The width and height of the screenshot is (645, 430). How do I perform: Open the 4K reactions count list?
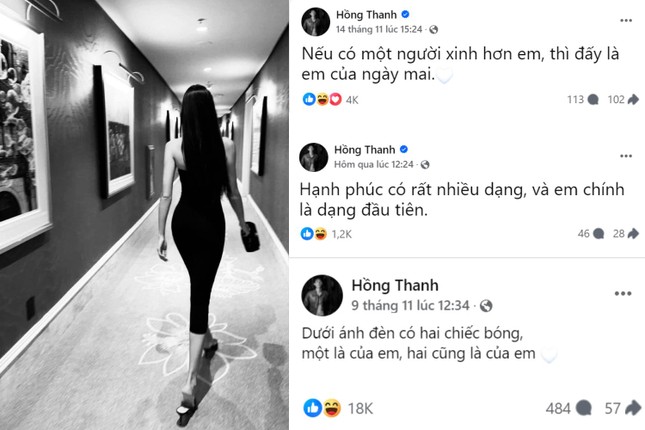352,100
